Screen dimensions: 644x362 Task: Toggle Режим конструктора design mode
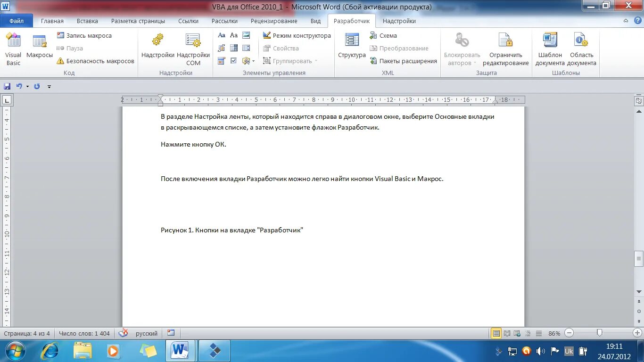pos(297,35)
